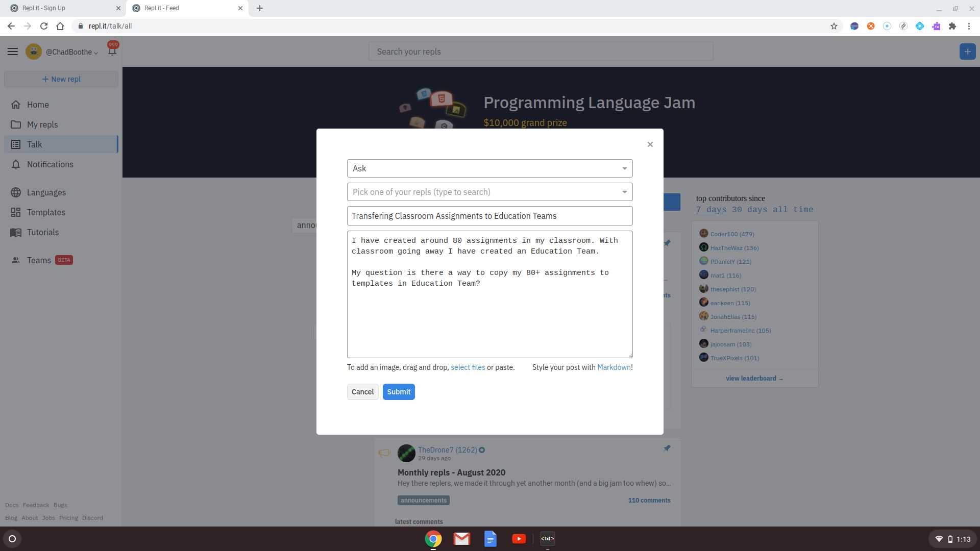
Task: Click the Discord footer link
Action: tap(92, 518)
